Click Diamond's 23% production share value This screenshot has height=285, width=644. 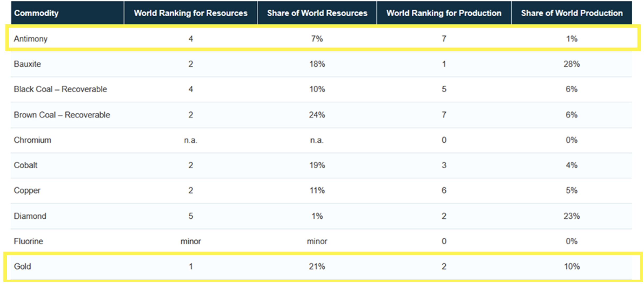[571, 216]
